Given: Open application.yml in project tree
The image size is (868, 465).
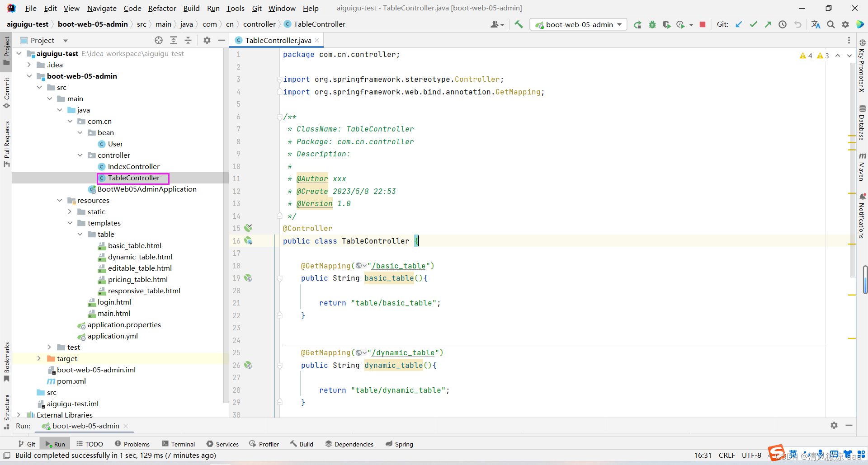Looking at the screenshot, I should (x=113, y=336).
